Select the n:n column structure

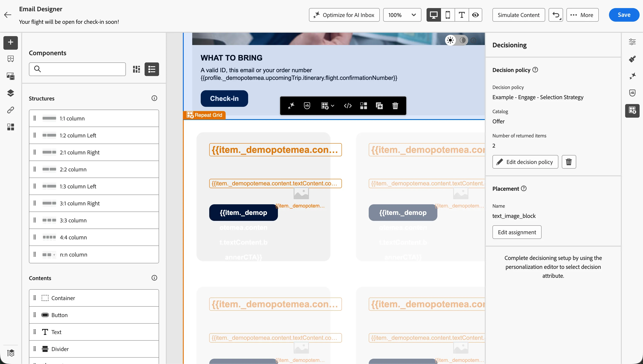point(94,254)
